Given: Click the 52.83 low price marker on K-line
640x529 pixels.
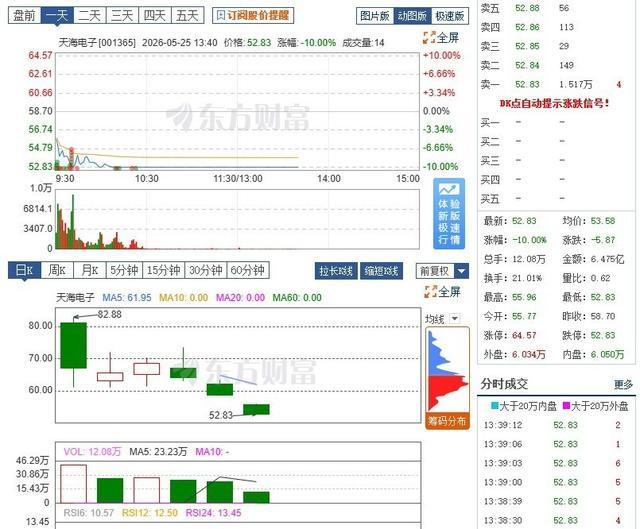Looking at the screenshot, I should point(220,415).
